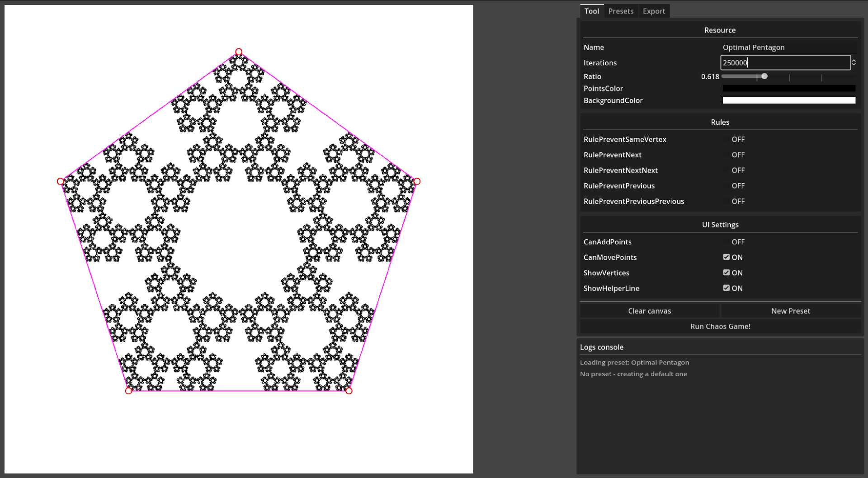Click the UI Settings section header
The image size is (868, 478).
click(x=720, y=225)
